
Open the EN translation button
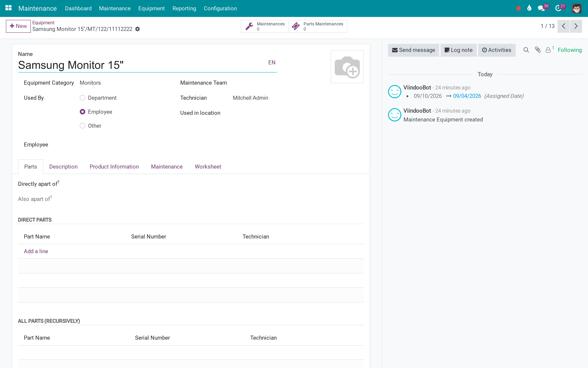click(272, 63)
